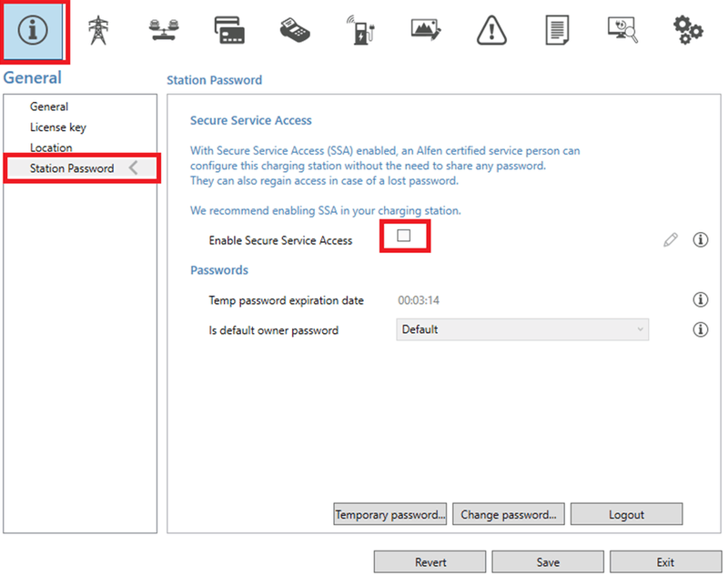
Task: Exit the configuration window
Action: (666, 562)
